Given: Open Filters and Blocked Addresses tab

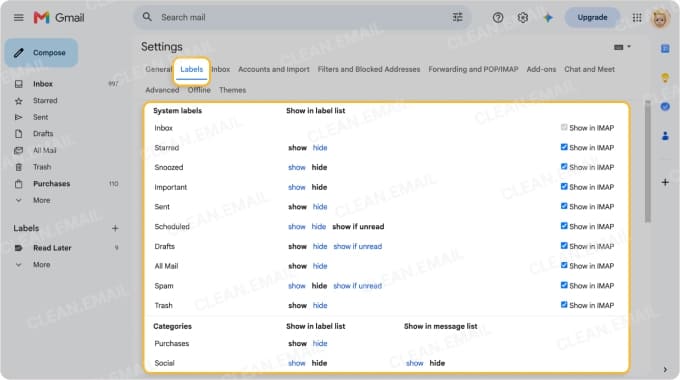Looking at the screenshot, I should (369, 69).
